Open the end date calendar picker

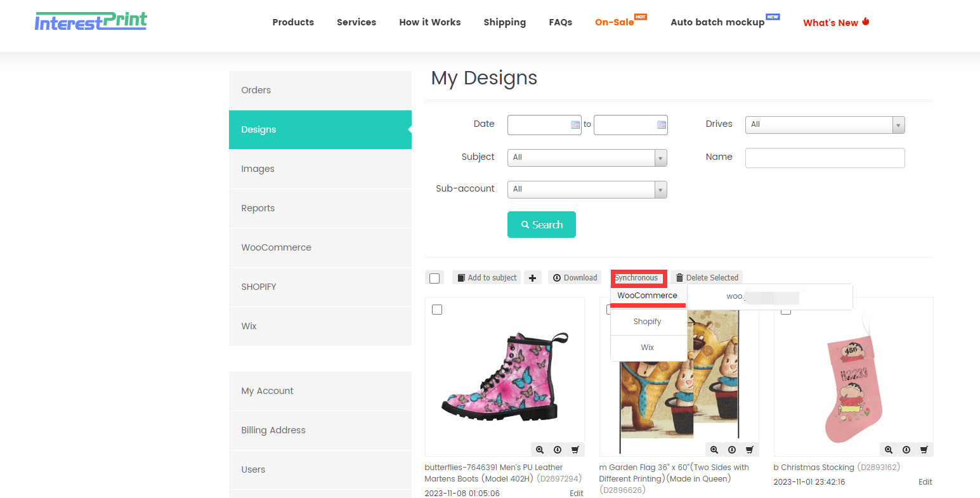pos(662,125)
